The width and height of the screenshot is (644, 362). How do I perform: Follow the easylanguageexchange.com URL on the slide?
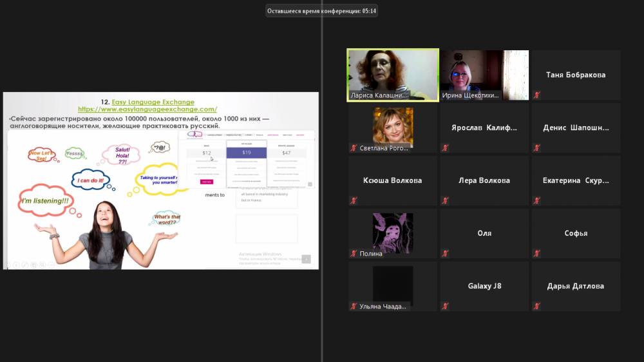pos(147,110)
